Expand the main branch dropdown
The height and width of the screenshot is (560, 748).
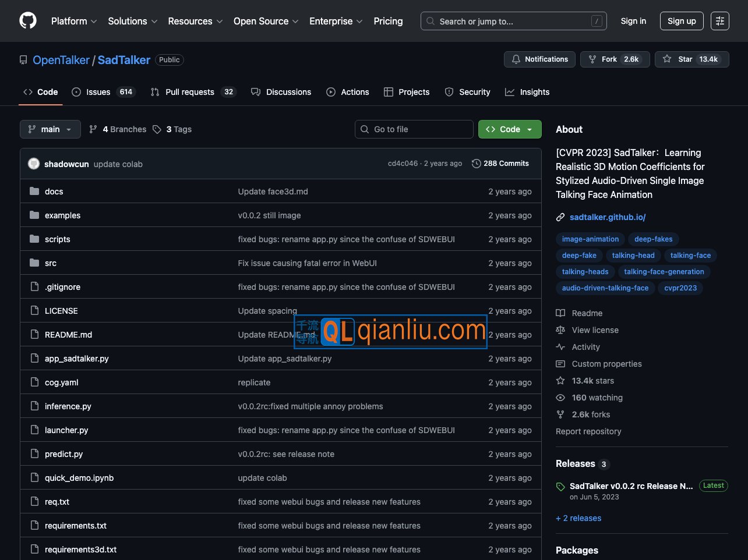50,129
